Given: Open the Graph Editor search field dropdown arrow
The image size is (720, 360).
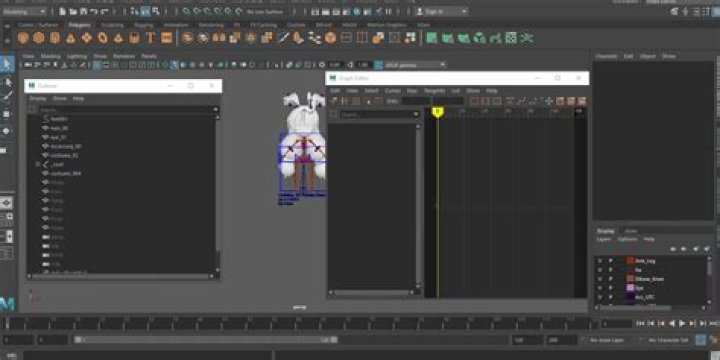Looking at the screenshot, I should point(416,114).
